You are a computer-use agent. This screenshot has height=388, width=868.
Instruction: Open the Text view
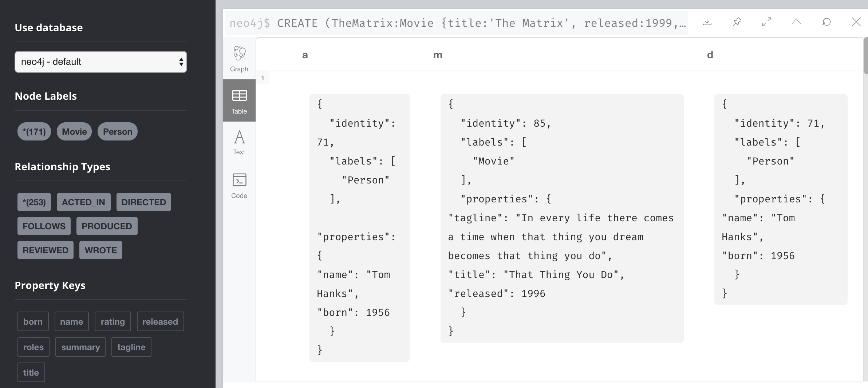(239, 143)
